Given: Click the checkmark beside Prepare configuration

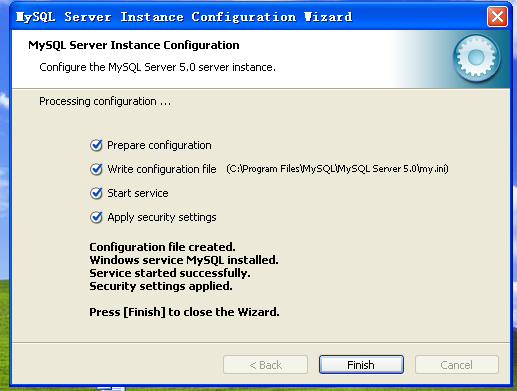Looking at the screenshot, I should (96, 145).
